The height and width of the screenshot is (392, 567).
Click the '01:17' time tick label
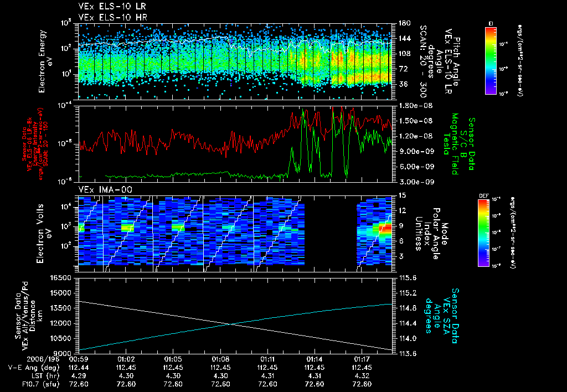[x=362, y=359]
